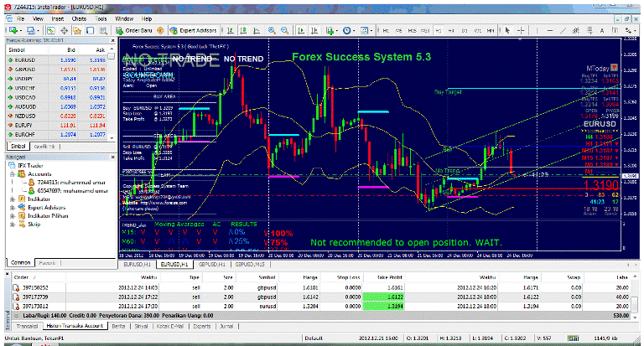Open the File menu

click(x=20, y=19)
